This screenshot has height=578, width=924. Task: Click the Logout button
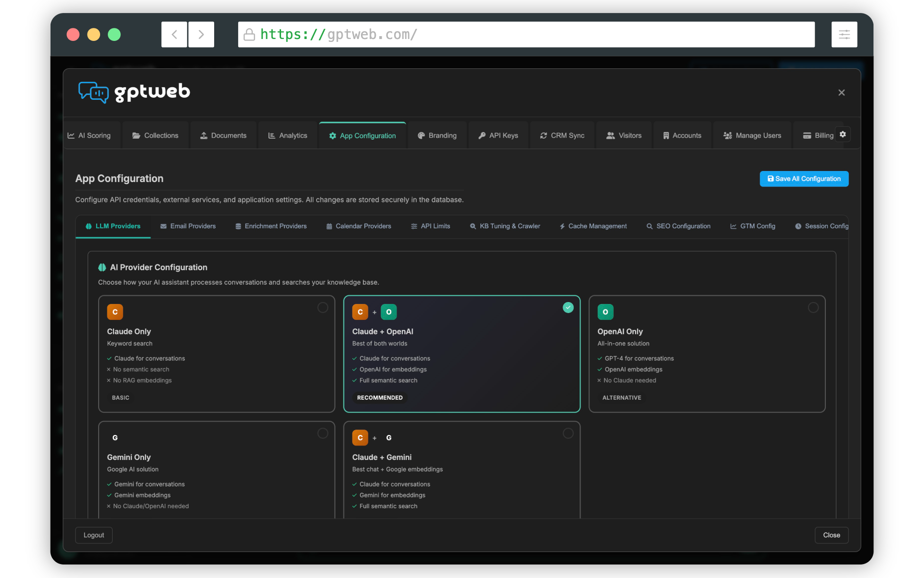pyautogui.click(x=94, y=535)
